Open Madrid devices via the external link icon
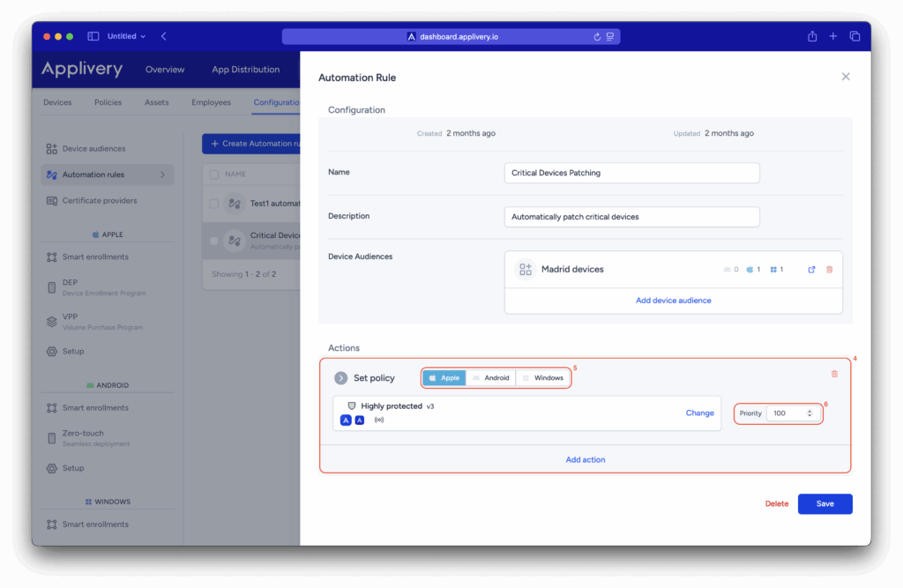Screen dimensions: 903x588 click(x=811, y=270)
